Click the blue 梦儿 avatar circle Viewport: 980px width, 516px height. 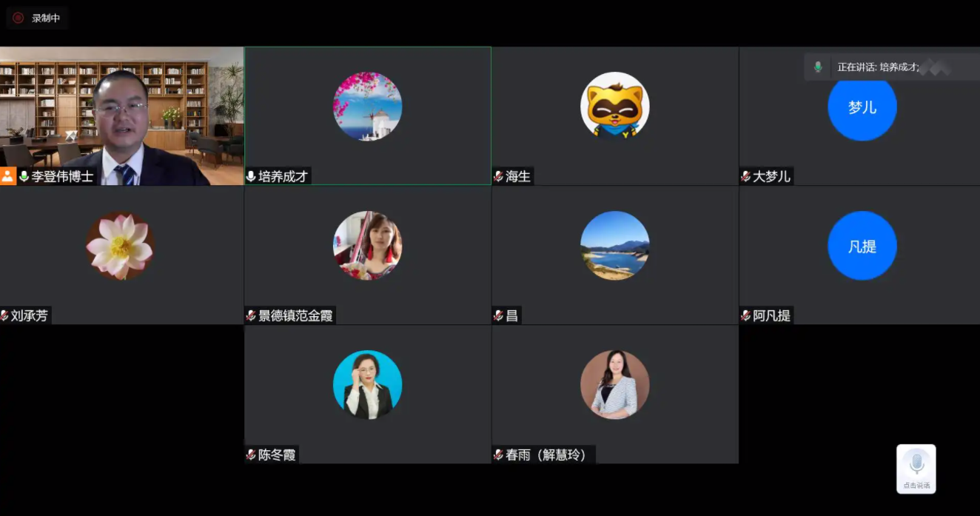pos(862,107)
